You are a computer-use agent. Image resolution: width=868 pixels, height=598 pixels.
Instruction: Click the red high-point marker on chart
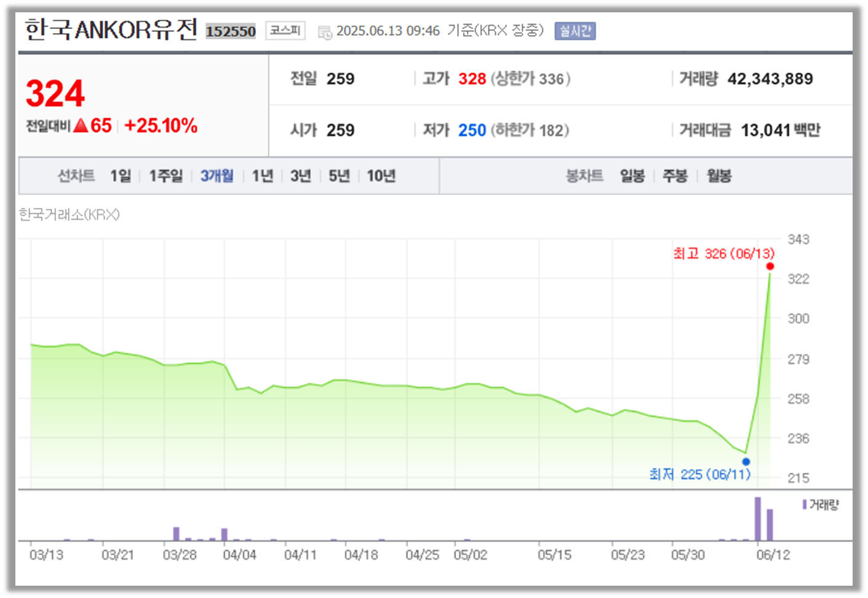click(770, 266)
